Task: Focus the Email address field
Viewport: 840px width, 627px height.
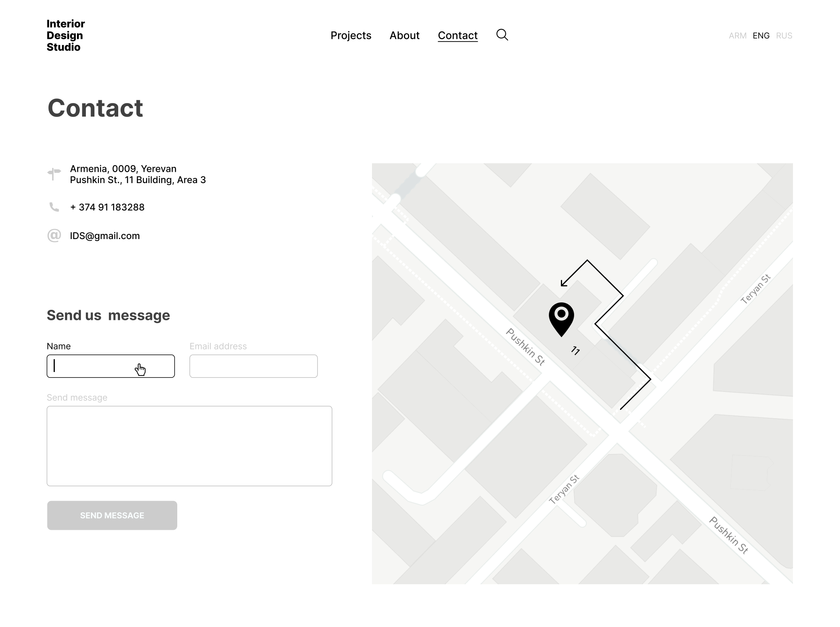Action: [253, 366]
